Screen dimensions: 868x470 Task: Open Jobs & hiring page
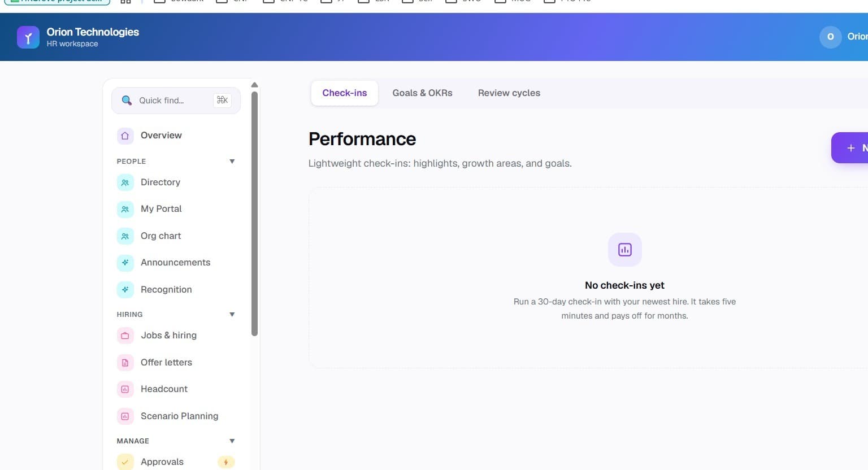pos(176,336)
